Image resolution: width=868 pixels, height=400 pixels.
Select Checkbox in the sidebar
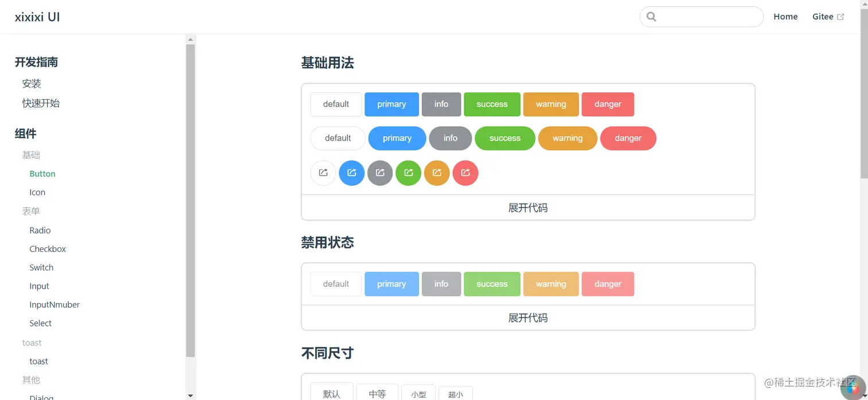[48, 249]
